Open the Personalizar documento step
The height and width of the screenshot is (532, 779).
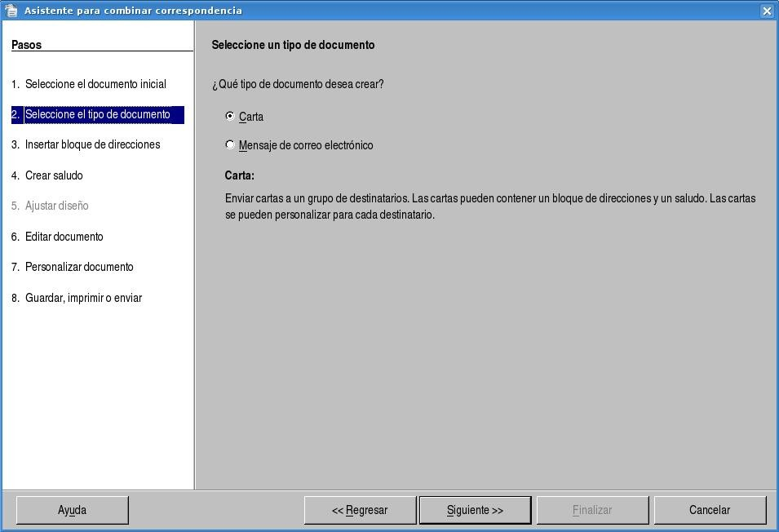(79, 268)
